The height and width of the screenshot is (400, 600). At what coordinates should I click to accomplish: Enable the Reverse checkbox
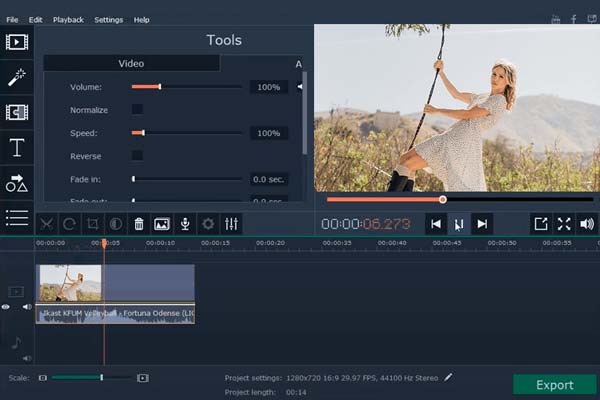click(x=137, y=155)
